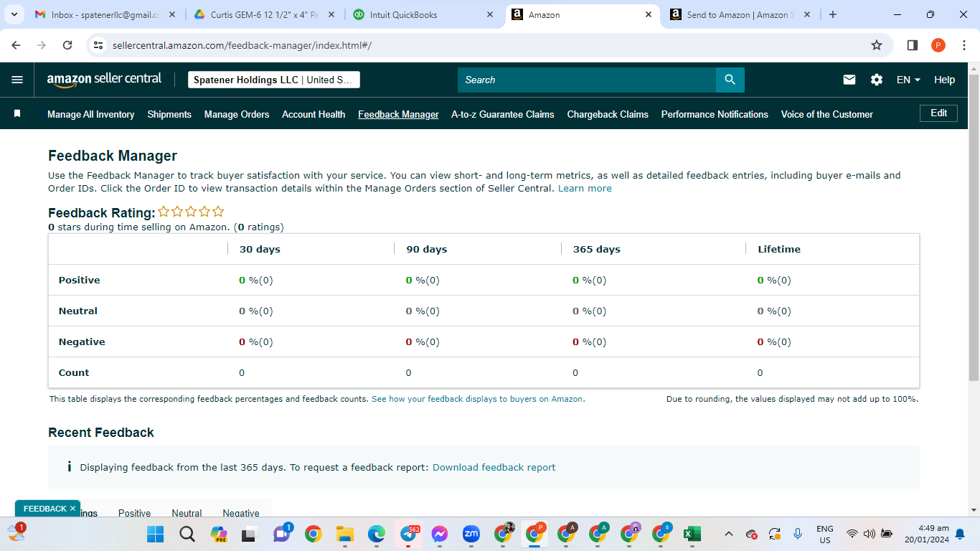Open Windows taskbar search

[187, 534]
